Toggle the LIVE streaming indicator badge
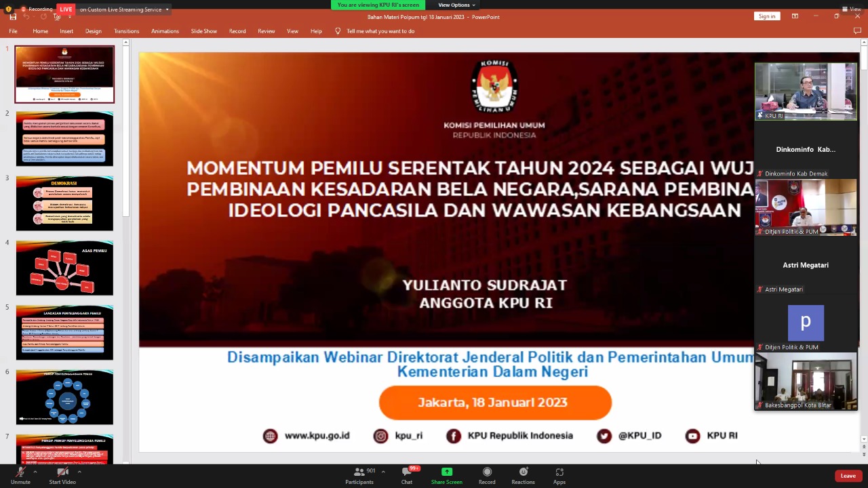 click(x=65, y=9)
